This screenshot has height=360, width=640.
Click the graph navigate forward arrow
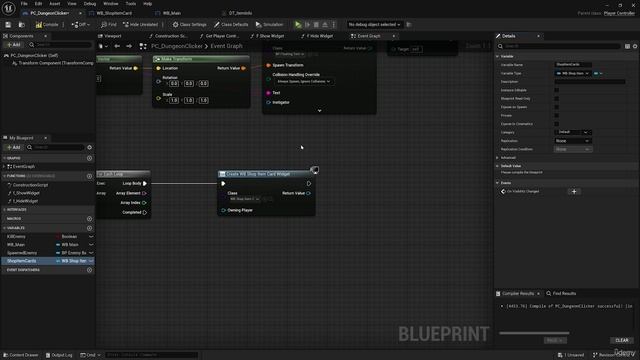click(x=129, y=46)
